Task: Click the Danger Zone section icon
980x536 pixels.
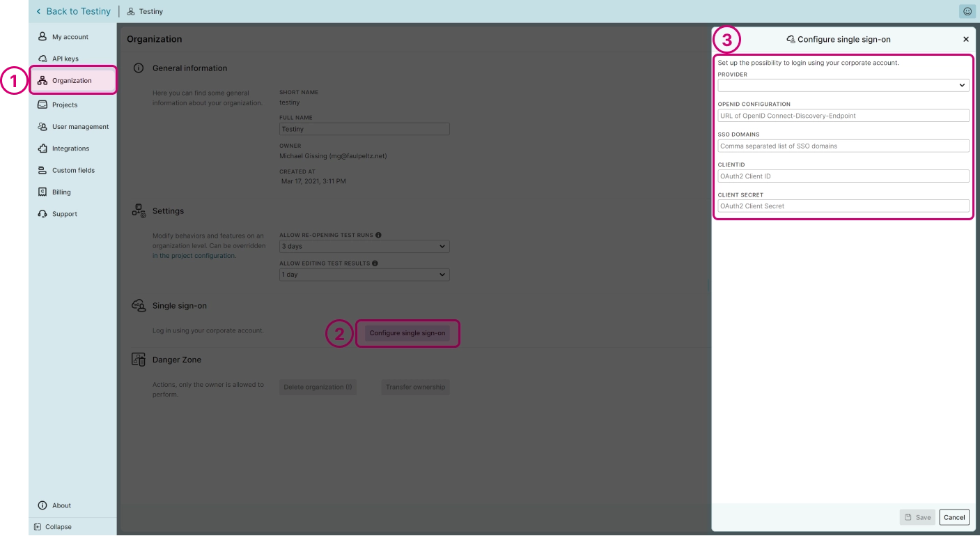Action: 139,360
